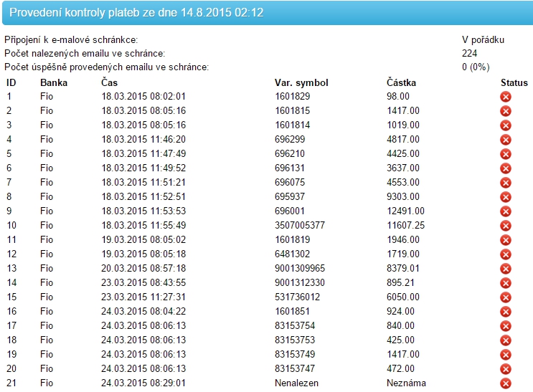Click the red X status for payment ID 9
This screenshot has width=533, height=392.
pyautogui.click(x=505, y=211)
